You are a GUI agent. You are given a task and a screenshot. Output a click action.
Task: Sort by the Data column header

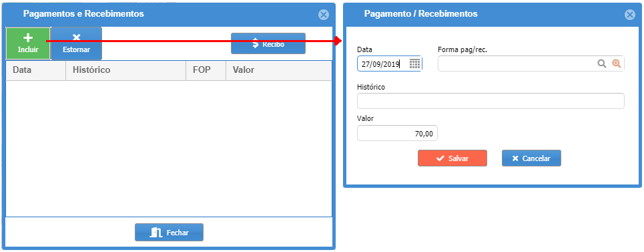click(36, 70)
